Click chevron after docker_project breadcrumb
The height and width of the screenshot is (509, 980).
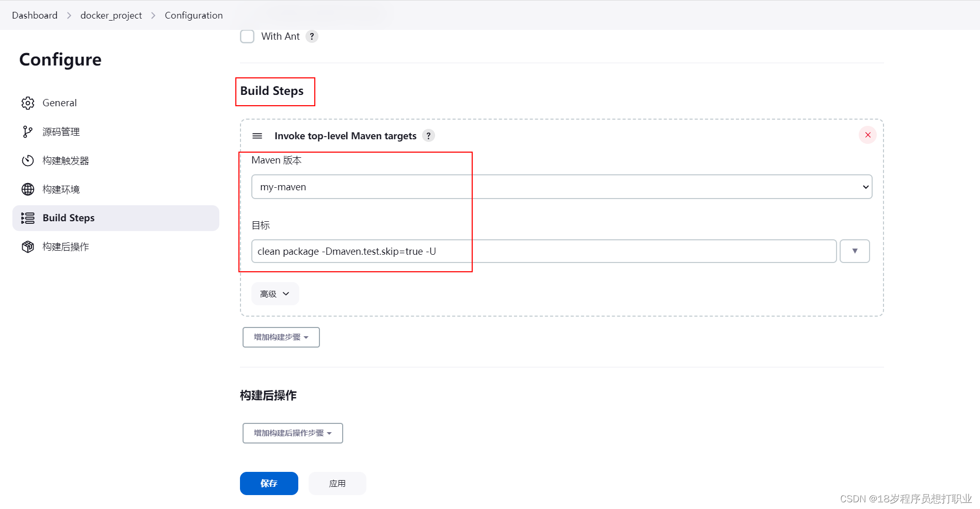153,15
